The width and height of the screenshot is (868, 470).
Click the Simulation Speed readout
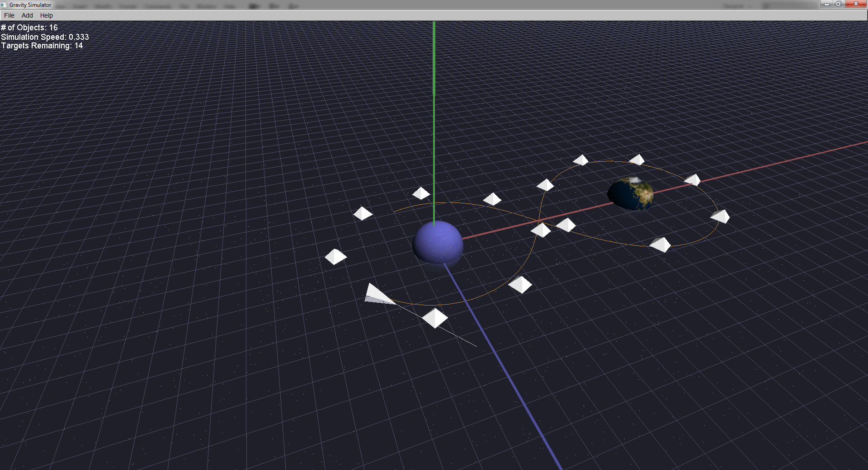point(45,37)
